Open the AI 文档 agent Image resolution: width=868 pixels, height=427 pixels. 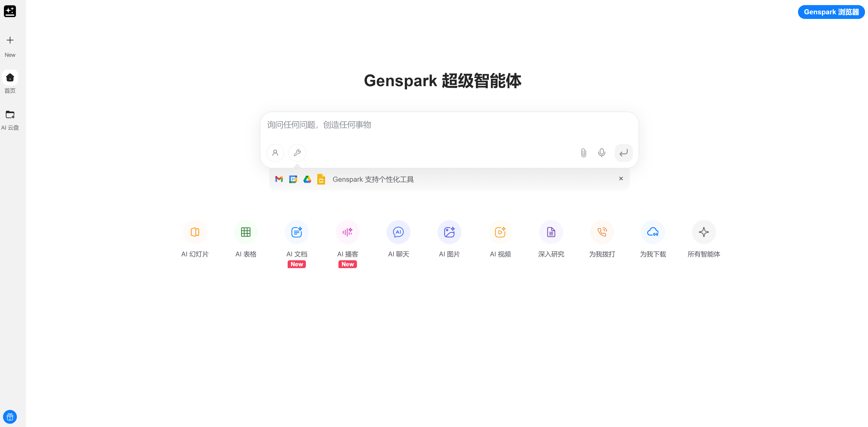296,239
